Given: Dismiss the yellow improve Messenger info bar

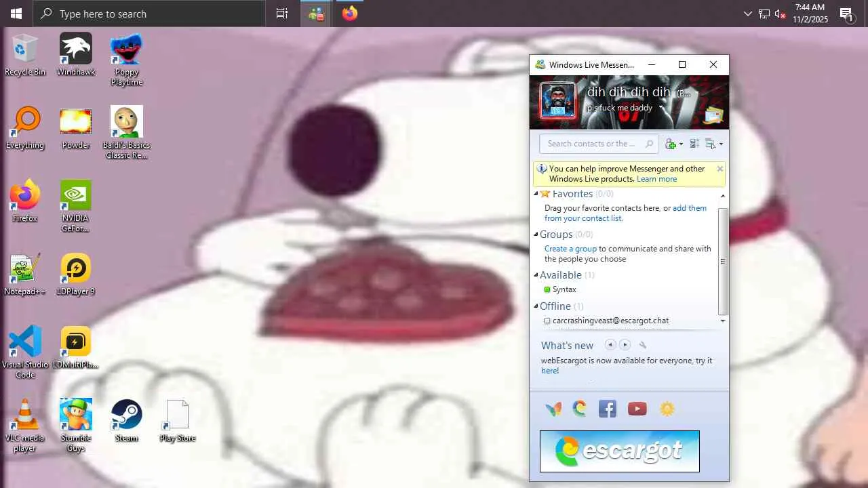Looking at the screenshot, I should click(x=719, y=169).
